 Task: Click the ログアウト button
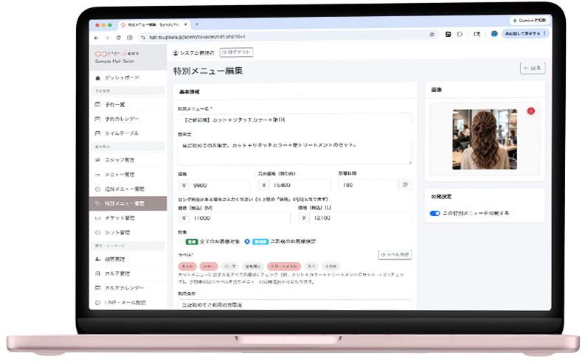[236, 52]
